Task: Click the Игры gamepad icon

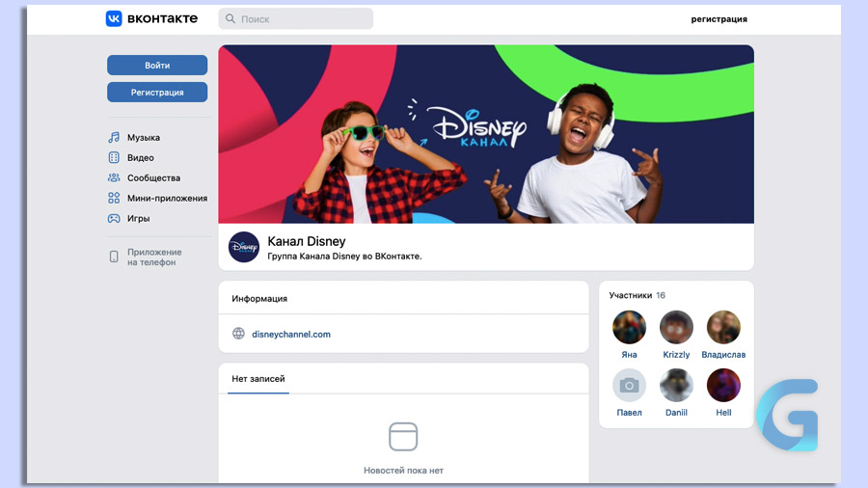Action: 114,218
